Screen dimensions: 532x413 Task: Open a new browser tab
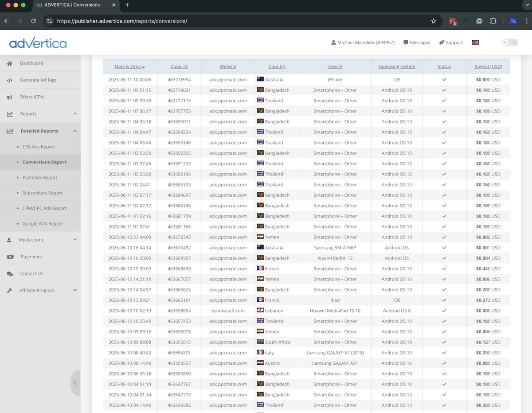[127, 5]
